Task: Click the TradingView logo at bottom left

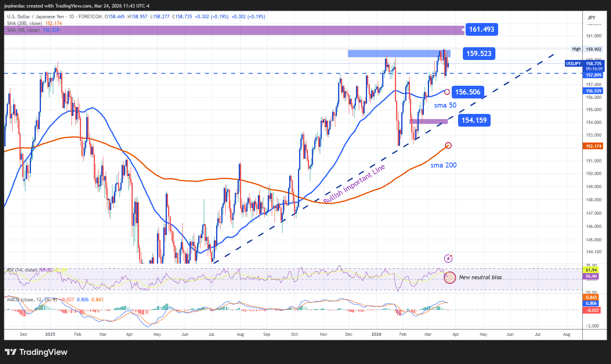Action: click(x=36, y=352)
